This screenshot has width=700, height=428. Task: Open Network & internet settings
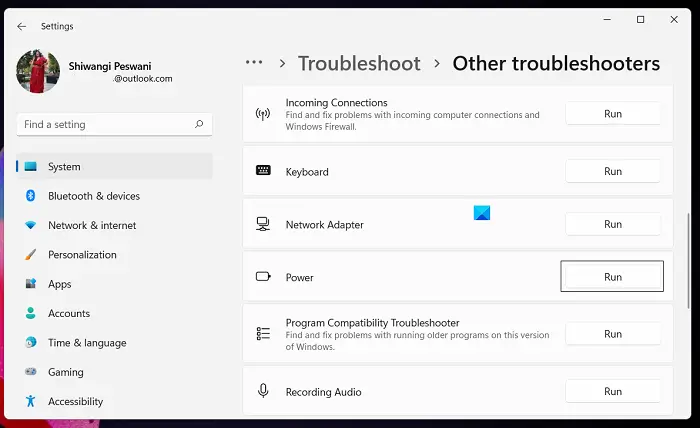coord(92,225)
